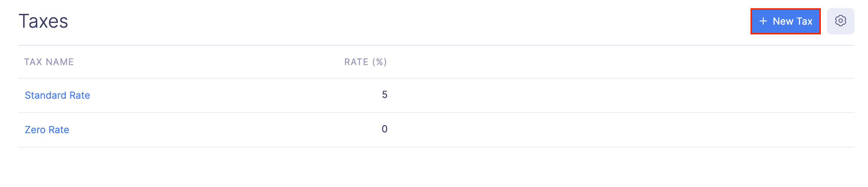This screenshot has height=187, width=868.
Task: Click the TAX NAME column header
Action: click(x=49, y=62)
